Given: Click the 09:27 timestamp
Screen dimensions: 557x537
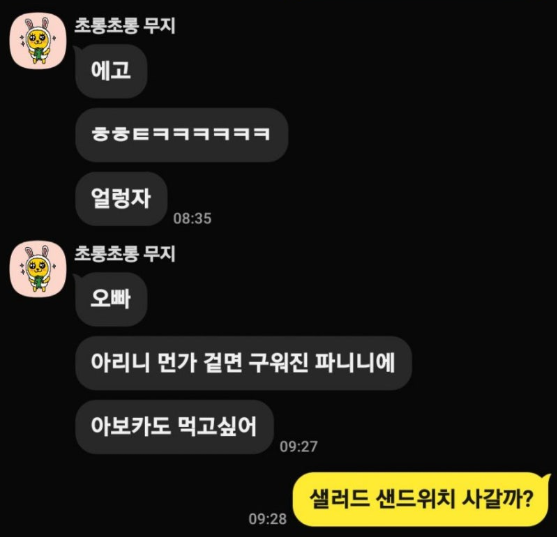Looking at the screenshot, I should tap(298, 446).
